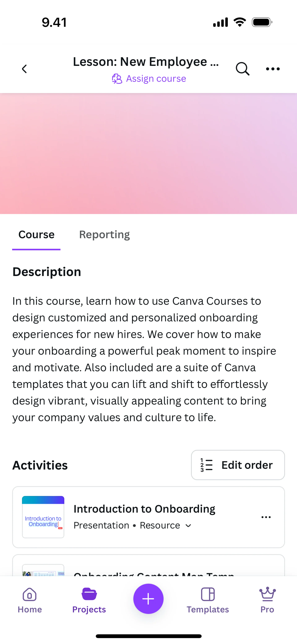Screen dimensions: 297x644
Task: Expand the Presentation • Resource chevron
Action: [188, 526]
